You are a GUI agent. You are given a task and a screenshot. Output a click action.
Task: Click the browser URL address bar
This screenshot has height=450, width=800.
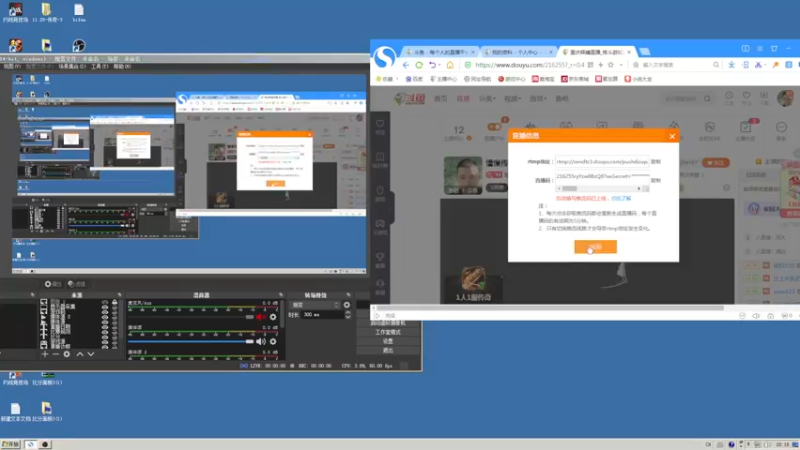[530, 65]
